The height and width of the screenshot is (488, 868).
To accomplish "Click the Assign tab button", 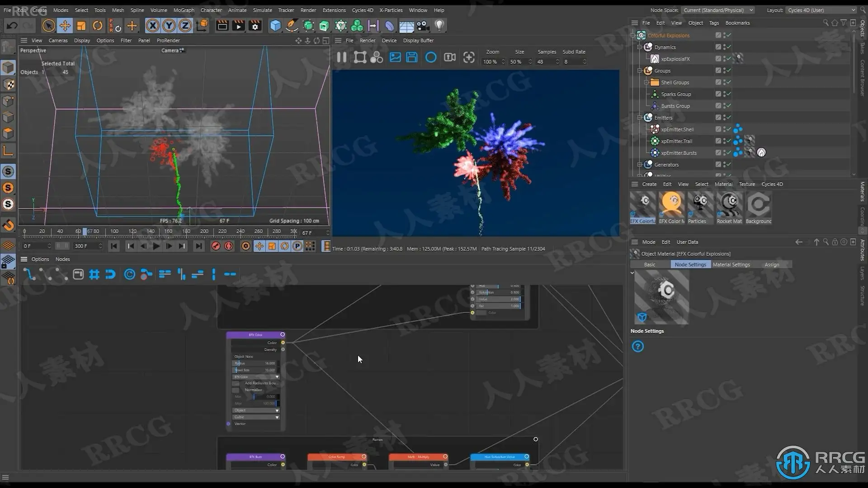I will point(772,265).
